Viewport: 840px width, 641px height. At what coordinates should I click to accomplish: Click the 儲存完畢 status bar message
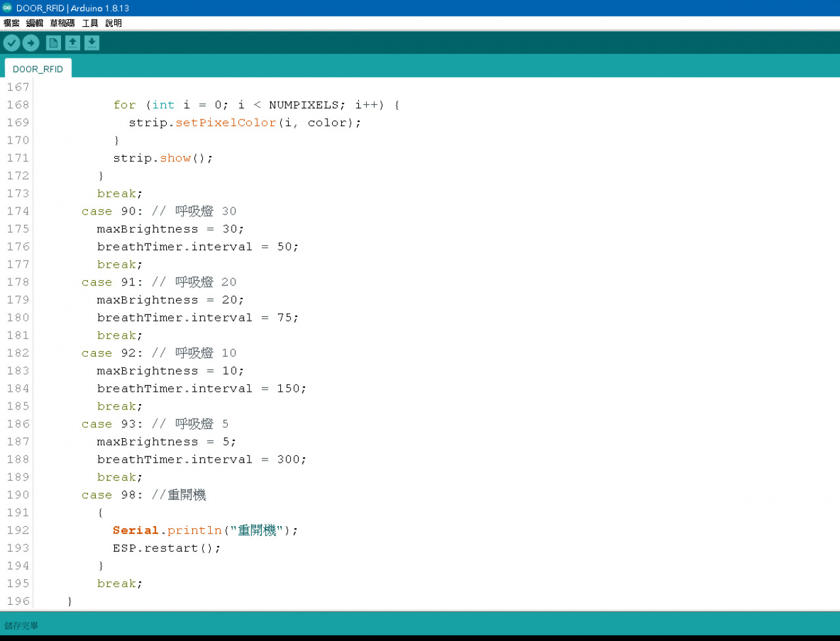22,626
